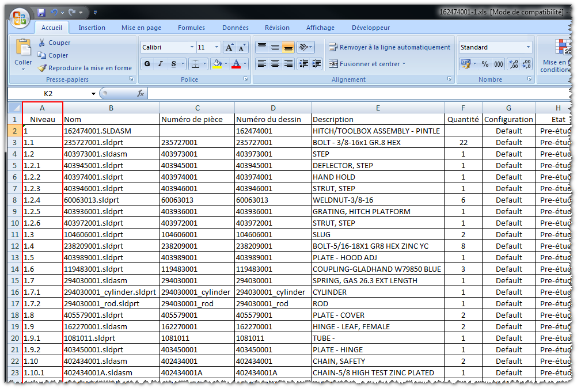
Task: Click the Office button logo
Action: [x=20, y=18]
